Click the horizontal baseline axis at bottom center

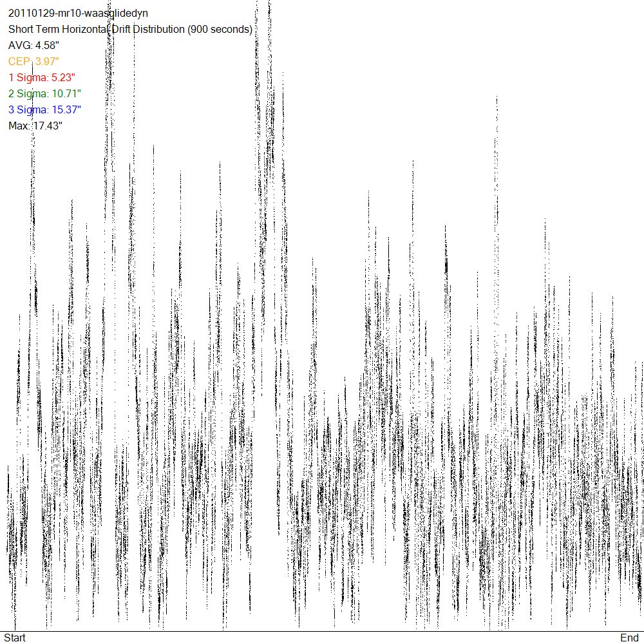(322, 632)
